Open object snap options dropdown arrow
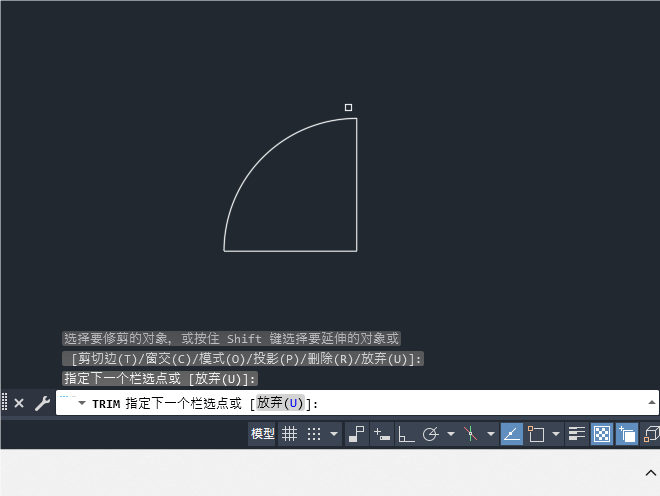The width and height of the screenshot is (660, 496). [x=556, y=434]
